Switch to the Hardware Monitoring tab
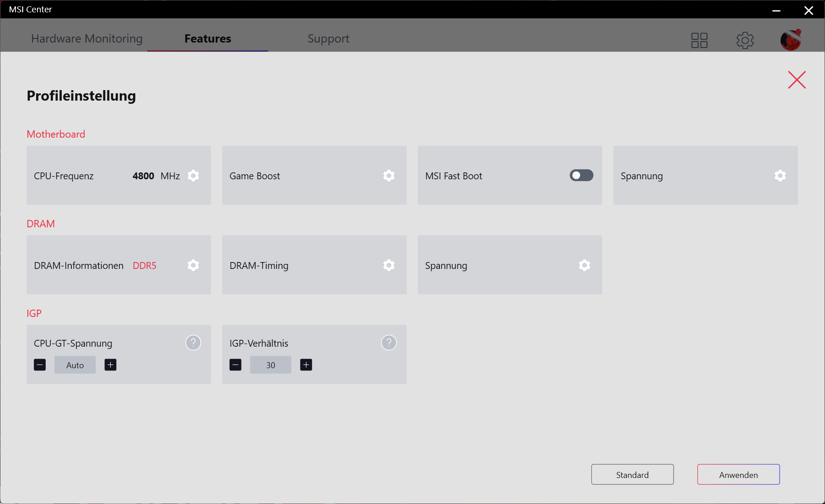This screenshot has width=825, height=504. tap(87, 38)
